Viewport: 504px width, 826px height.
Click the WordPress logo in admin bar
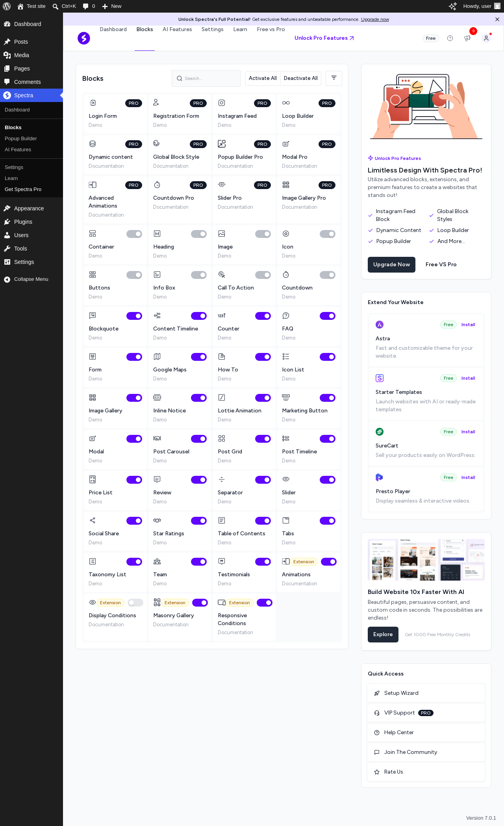coord(7,6)
